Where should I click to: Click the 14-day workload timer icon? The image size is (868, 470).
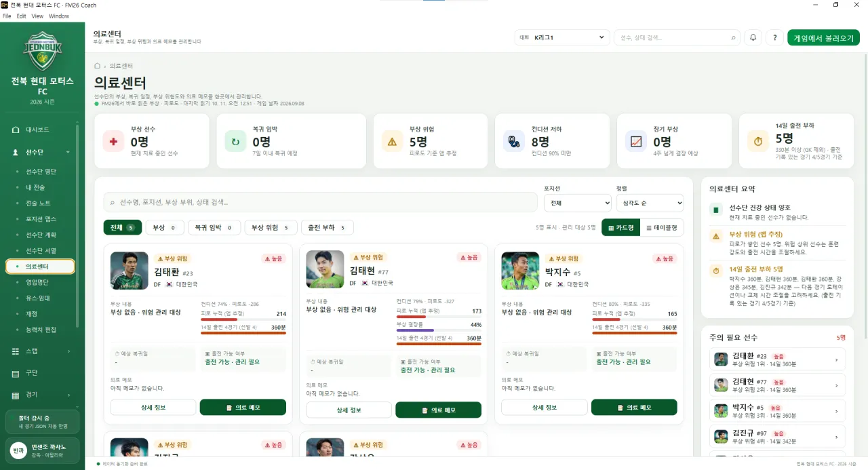758,142
